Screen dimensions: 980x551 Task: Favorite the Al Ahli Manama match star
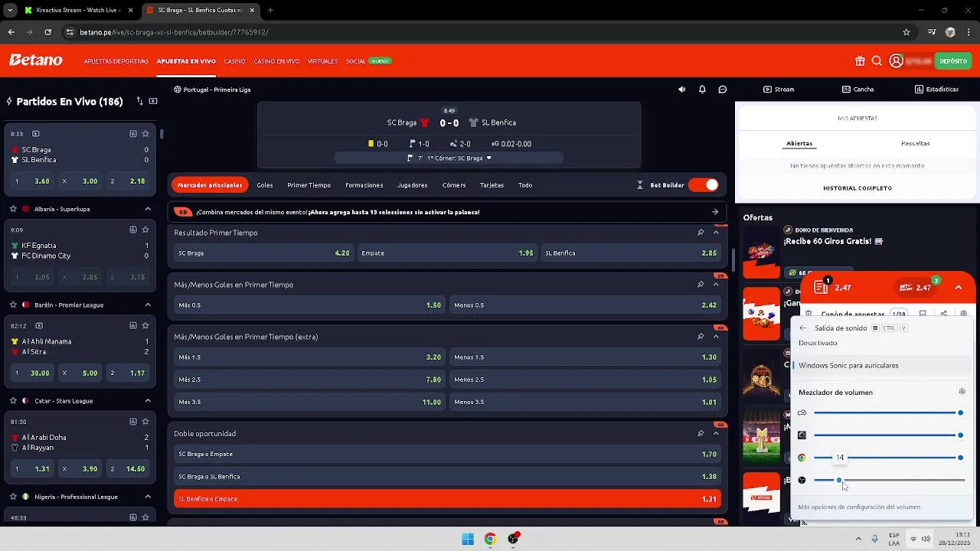tap(145, 325)
